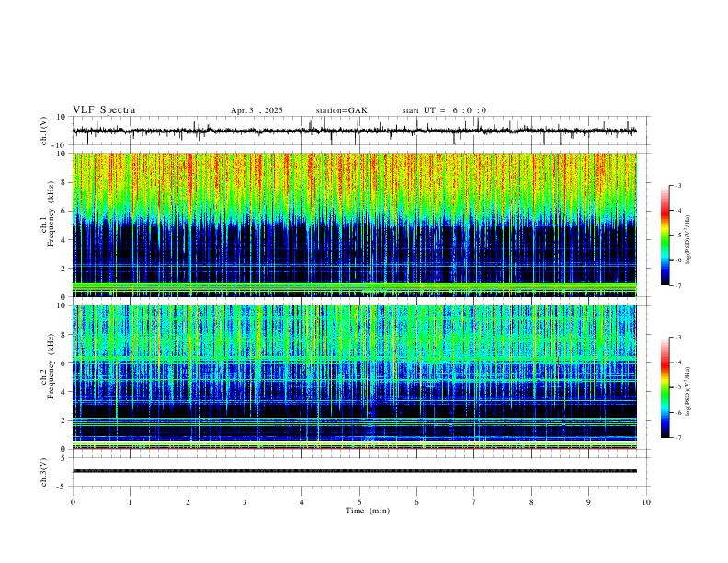Click the "9" tick on the time axis
The height and width of the screenshot is (563, 728).
pyautogui.click(x=588, y=502)
